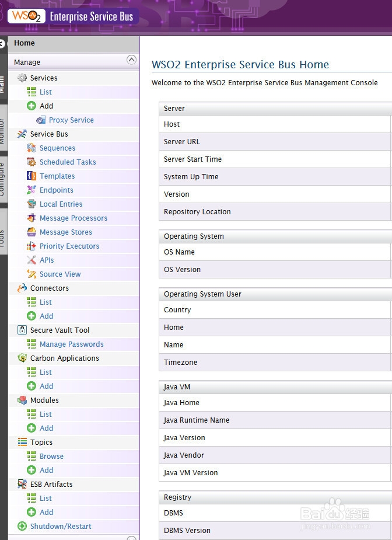Click the Shutdown/Restart green icon
This screenshot has width=392, height=540.
point(22,526)
